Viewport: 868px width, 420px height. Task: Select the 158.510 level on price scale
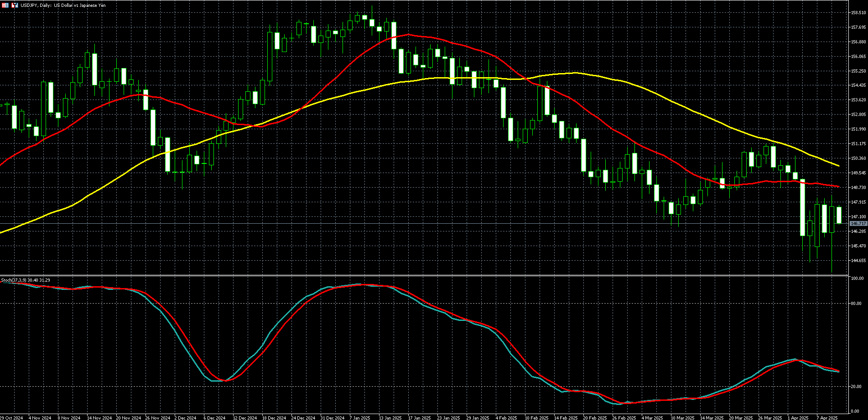point(858,13)
